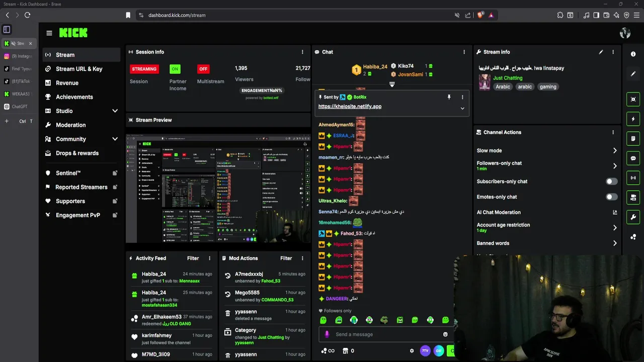Click karimfahmey in the Activity Feed

click(x=156, y=335)
